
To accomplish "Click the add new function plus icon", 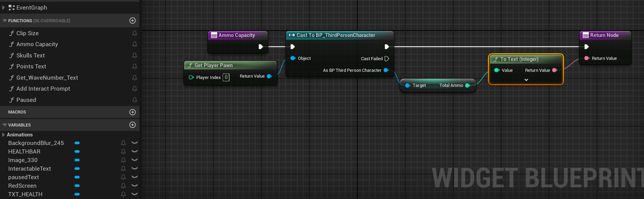I will tap(133, 21).
